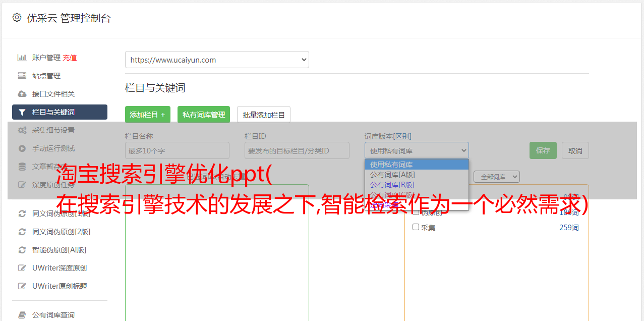The height and width of the screenshot is (321, 644).
Task: Click the gears icon for 采集细节设置
Action: pos(22,130)
